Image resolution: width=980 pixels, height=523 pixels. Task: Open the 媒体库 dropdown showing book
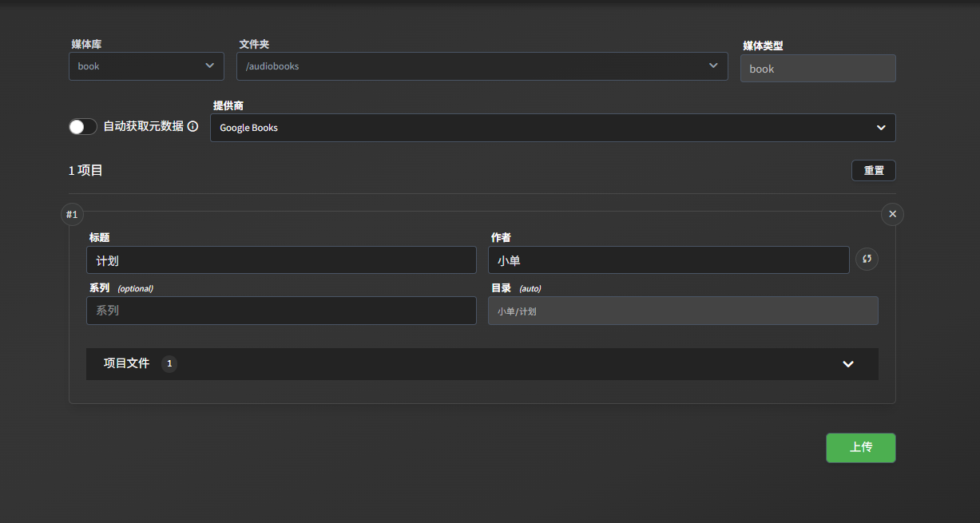(146, 66)
